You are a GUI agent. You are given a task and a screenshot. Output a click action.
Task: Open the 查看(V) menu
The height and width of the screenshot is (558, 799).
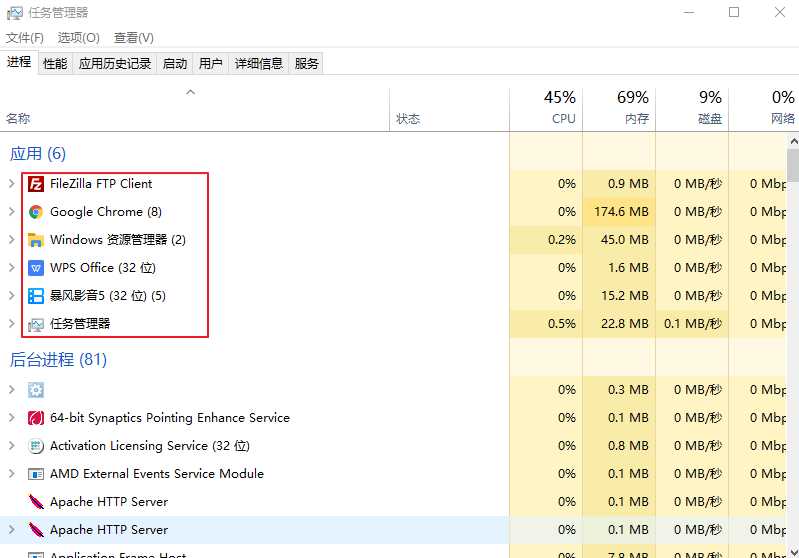pyautogui.click(x=134, y=38)
